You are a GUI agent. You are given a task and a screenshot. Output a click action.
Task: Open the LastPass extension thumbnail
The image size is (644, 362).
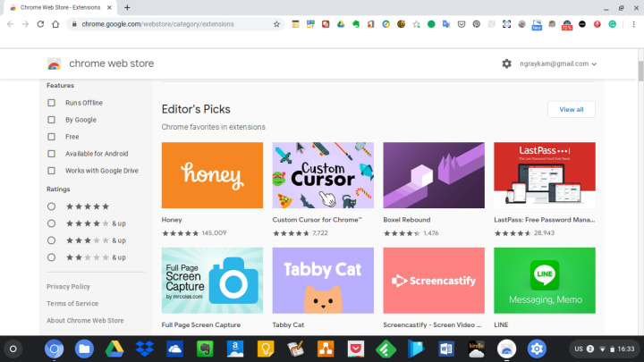click(x=545, y=175)
